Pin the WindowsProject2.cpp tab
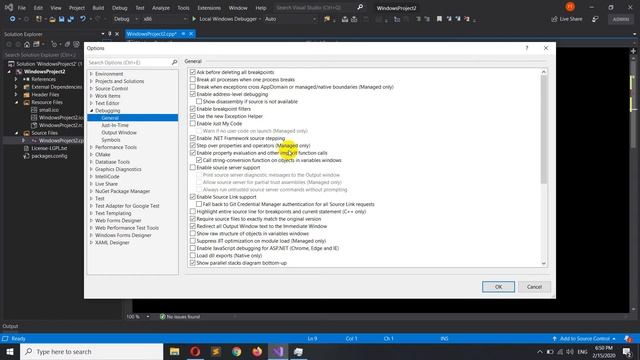Screen dimensions: 640x360 tap(183, 34)
